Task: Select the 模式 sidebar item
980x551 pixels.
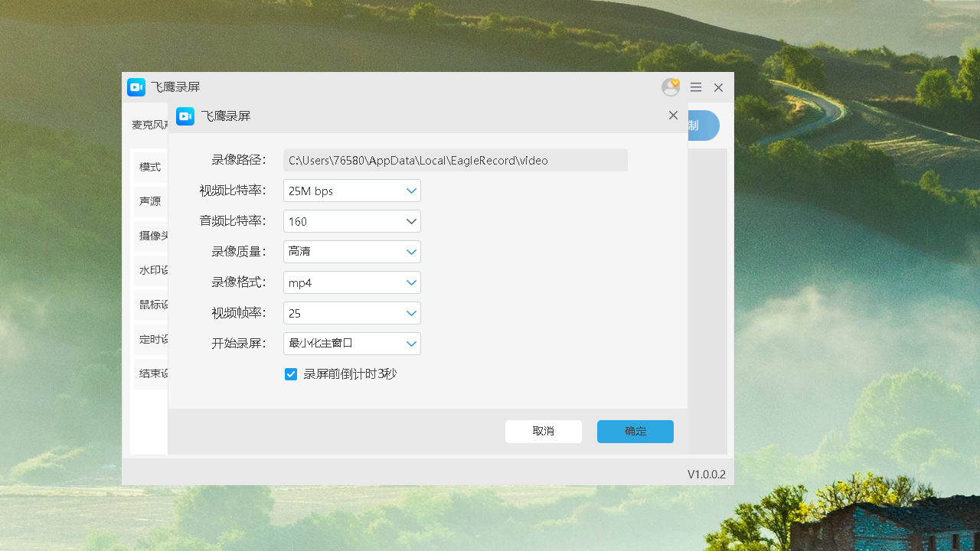Action: (149, 166)
